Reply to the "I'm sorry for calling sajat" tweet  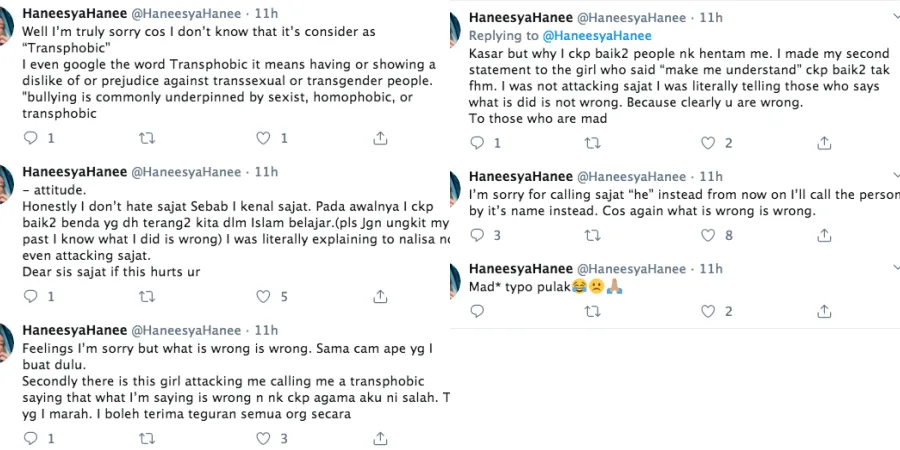click(x=477, y=235)
